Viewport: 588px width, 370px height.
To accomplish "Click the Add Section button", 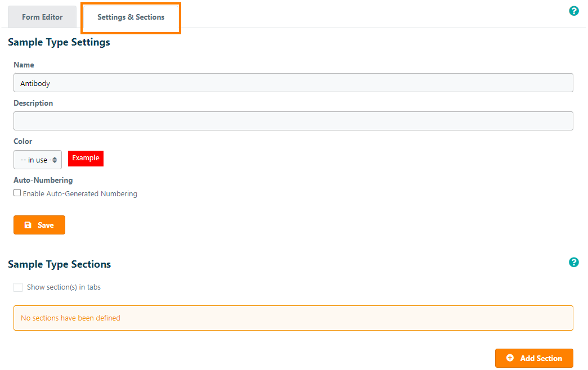I will point(534,358).
